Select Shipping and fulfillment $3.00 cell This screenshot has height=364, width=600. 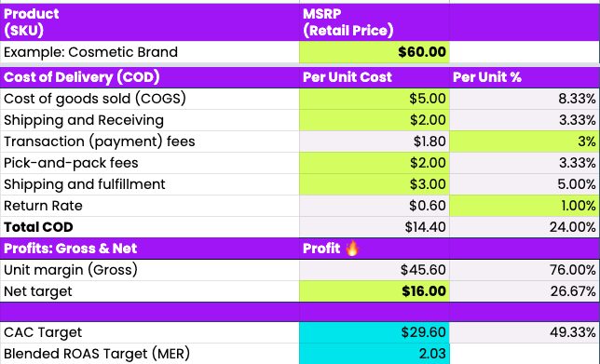375,184
